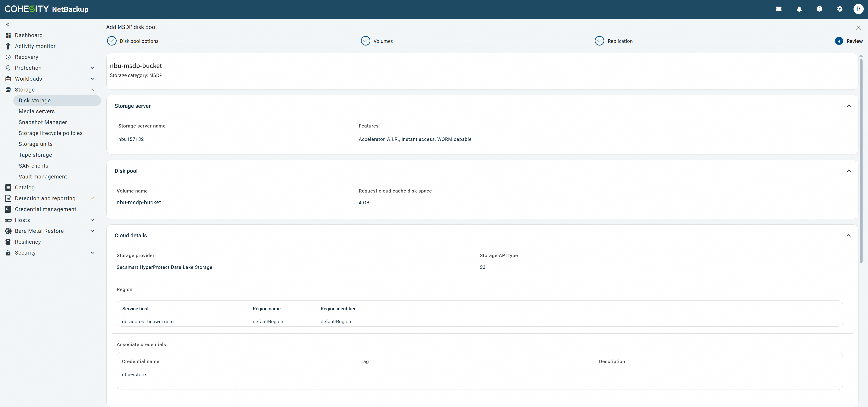868x407 pixels.
Task: Collapse the Storage menu chevron
Action: (92, 90)
